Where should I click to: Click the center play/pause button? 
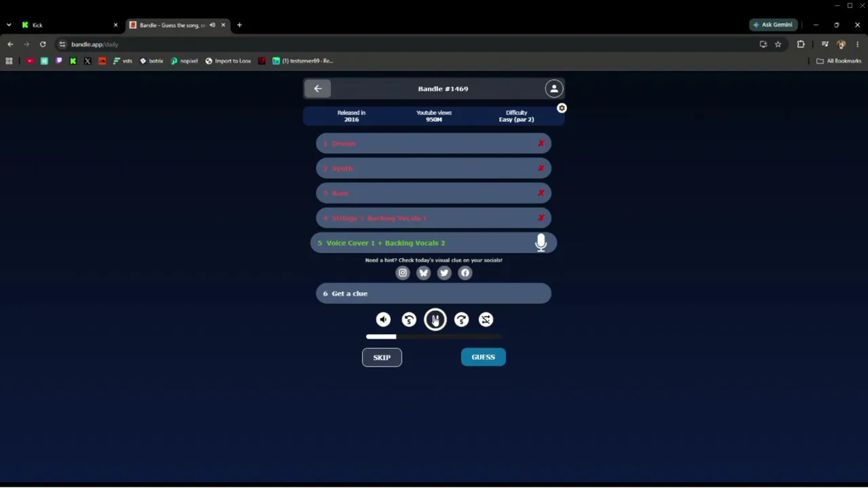pyautogui.click(x=435, y=320)
